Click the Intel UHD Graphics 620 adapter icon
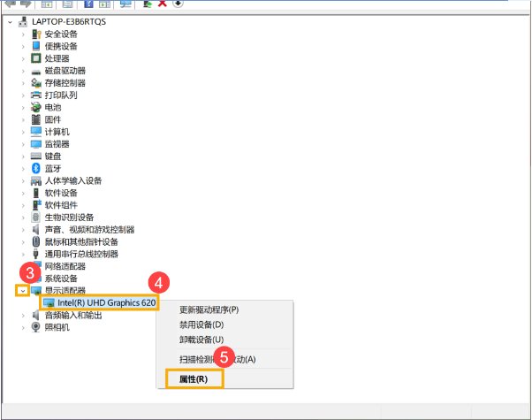 tap(49, 302)
